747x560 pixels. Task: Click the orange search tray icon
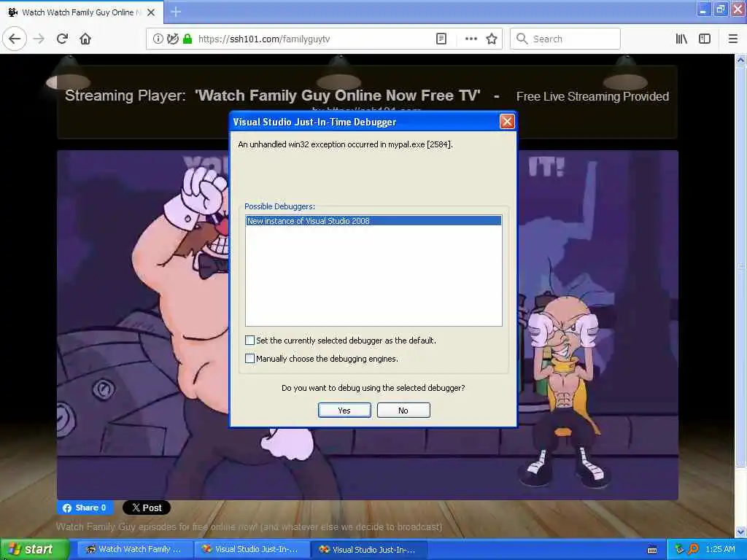693,550
